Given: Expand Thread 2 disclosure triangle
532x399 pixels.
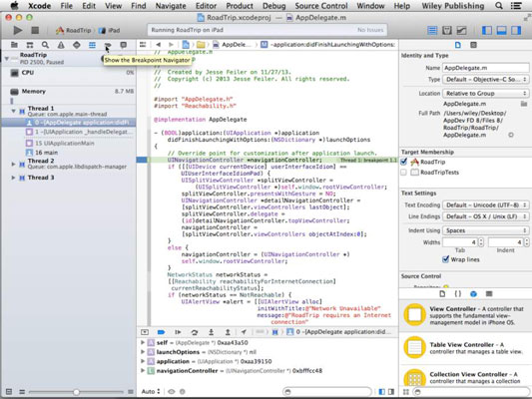Looking at the screenshot, I should click(x=13, y=164).
